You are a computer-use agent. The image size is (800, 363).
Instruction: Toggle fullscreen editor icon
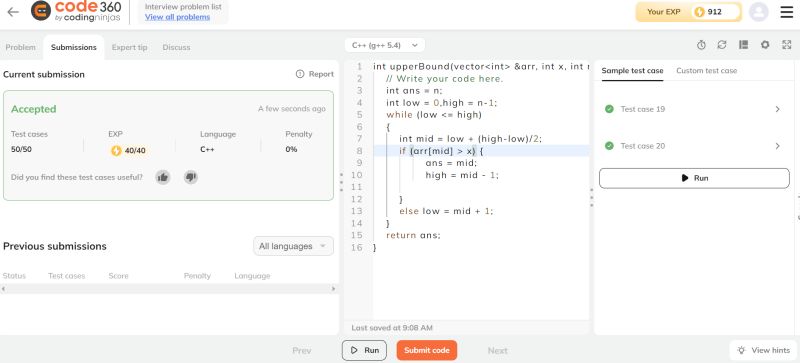786,45
